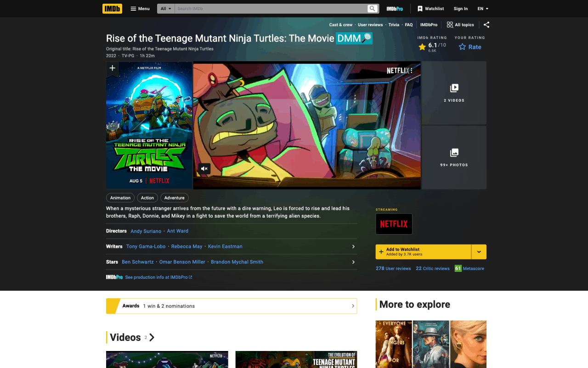Open Ben Schwartz's page

(x=138, y=262)
